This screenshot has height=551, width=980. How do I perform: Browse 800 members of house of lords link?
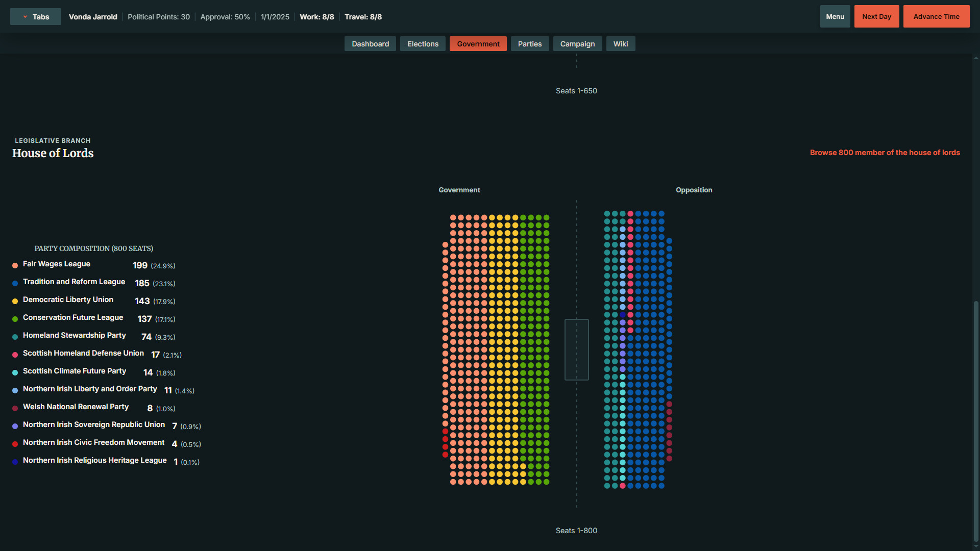point(885,153)
